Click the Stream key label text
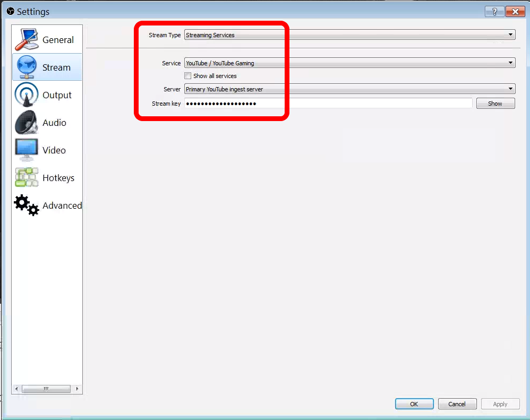This screenshot has width=530, height=420. (166, 104)
